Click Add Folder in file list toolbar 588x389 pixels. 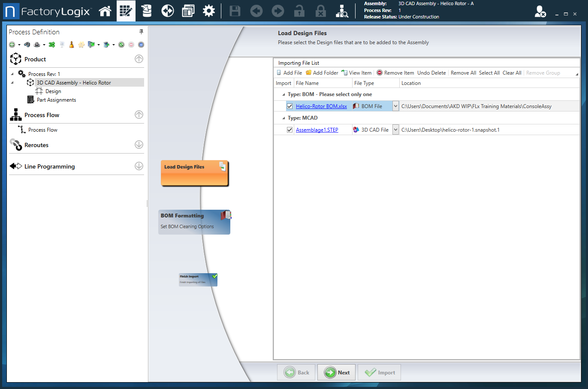pyautogui.click(x=322, y=73)
